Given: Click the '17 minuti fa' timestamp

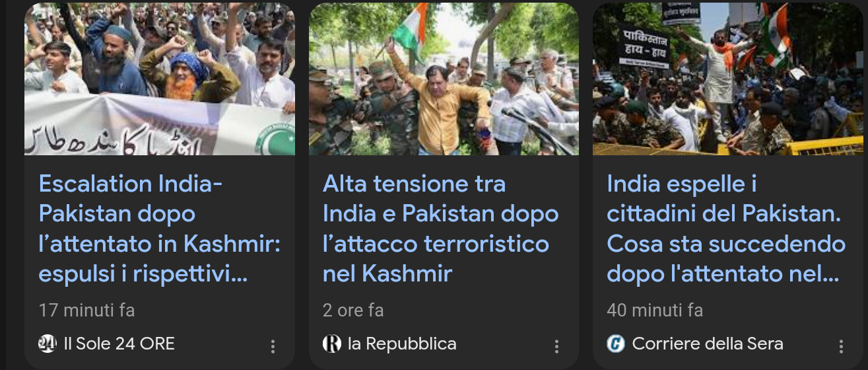Looking at the screenshot, I should tap(86, 310).
